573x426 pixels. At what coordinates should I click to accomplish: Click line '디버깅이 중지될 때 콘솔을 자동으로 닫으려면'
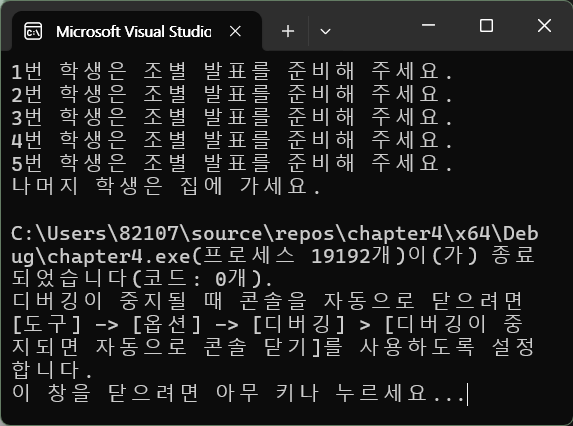(267, 302)
